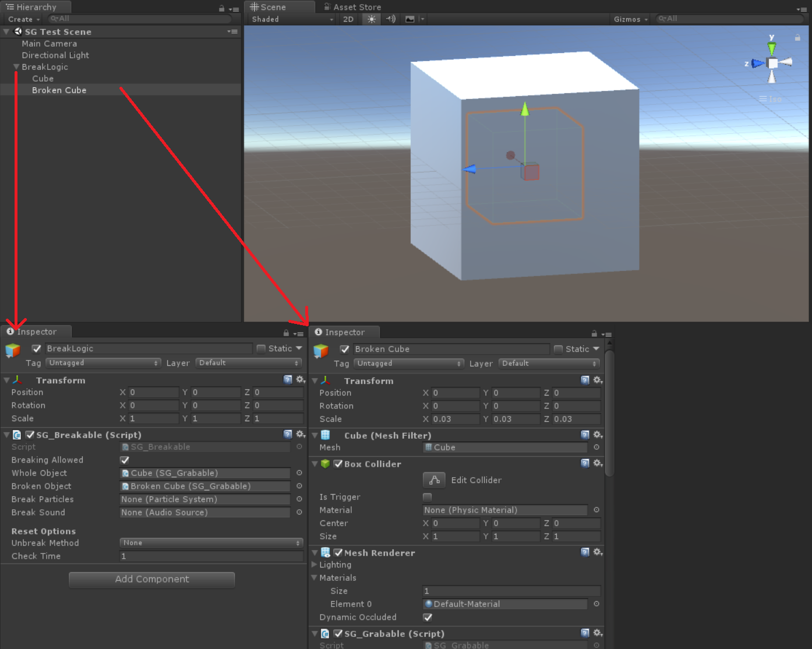Lock the Scene view panel

797,37
